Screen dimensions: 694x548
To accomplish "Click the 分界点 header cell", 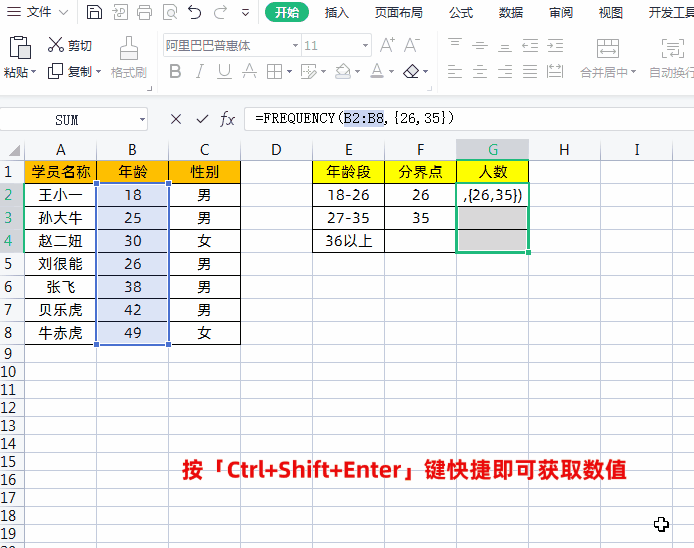I will 420,172.
